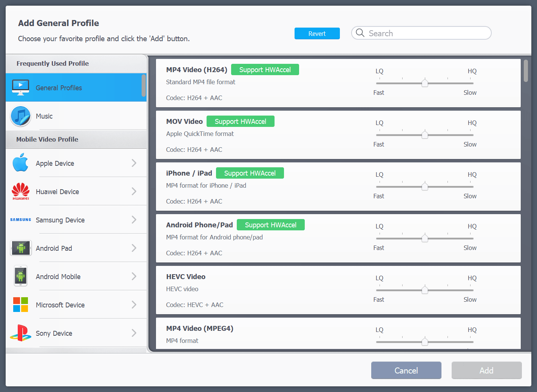Expand the Android Pad chevron

134,248
